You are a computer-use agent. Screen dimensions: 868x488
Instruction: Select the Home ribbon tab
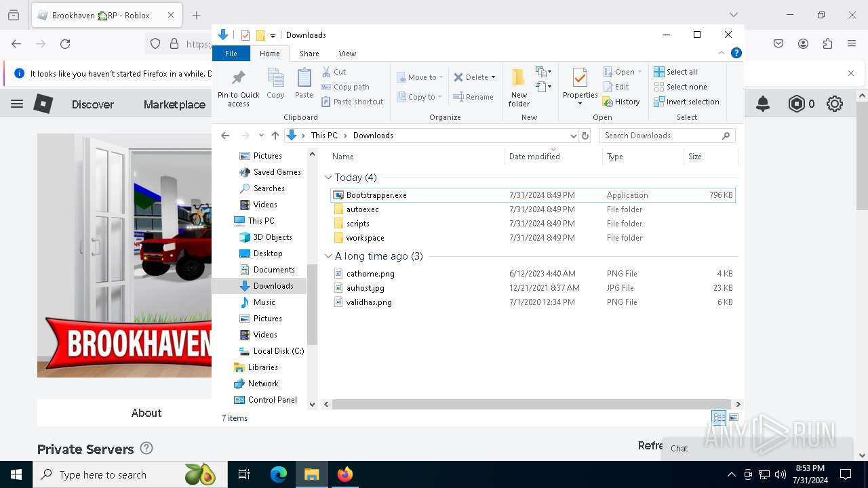(269, 53)
